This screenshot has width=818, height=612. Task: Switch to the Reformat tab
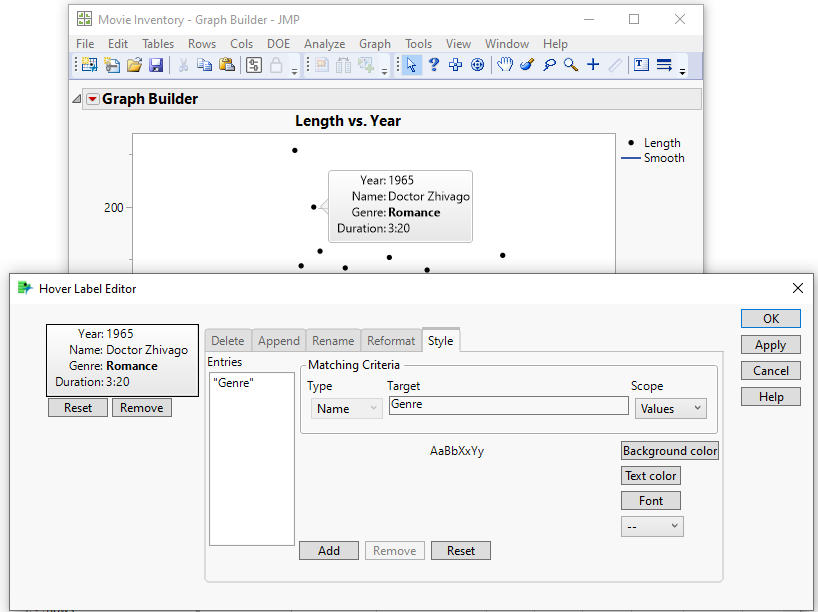point(390,341)
